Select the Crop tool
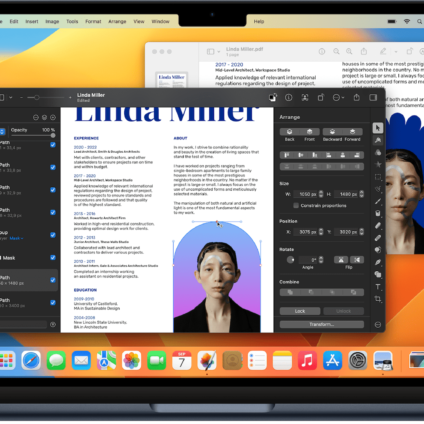 pos(378,299)
